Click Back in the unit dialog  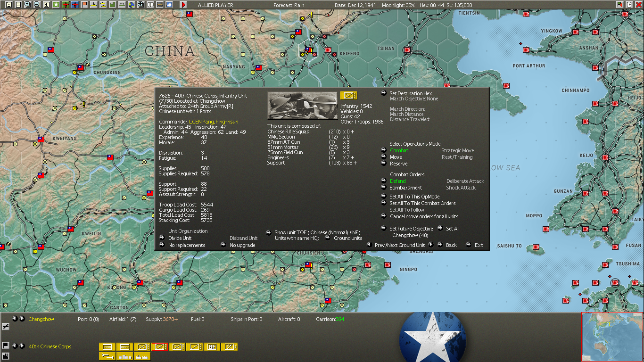451,245
